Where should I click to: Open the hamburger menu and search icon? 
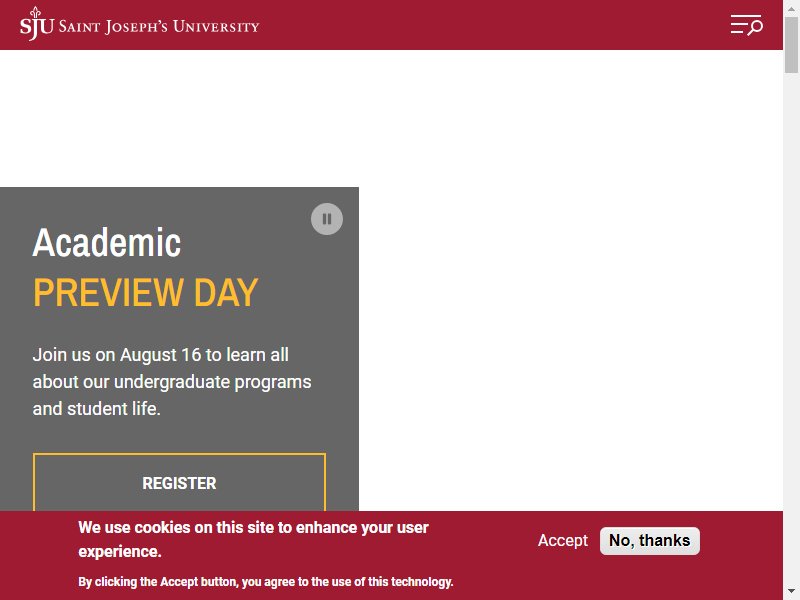[746, 25]
